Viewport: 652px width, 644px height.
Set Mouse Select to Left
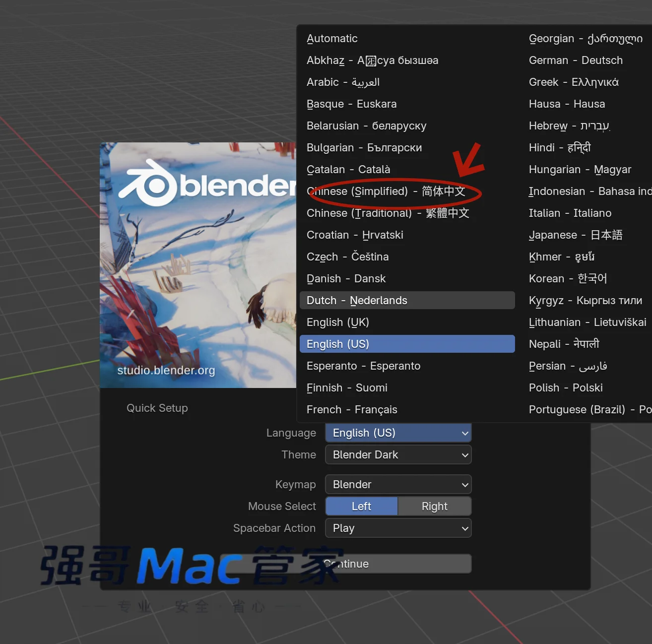[x=361, y=506]
